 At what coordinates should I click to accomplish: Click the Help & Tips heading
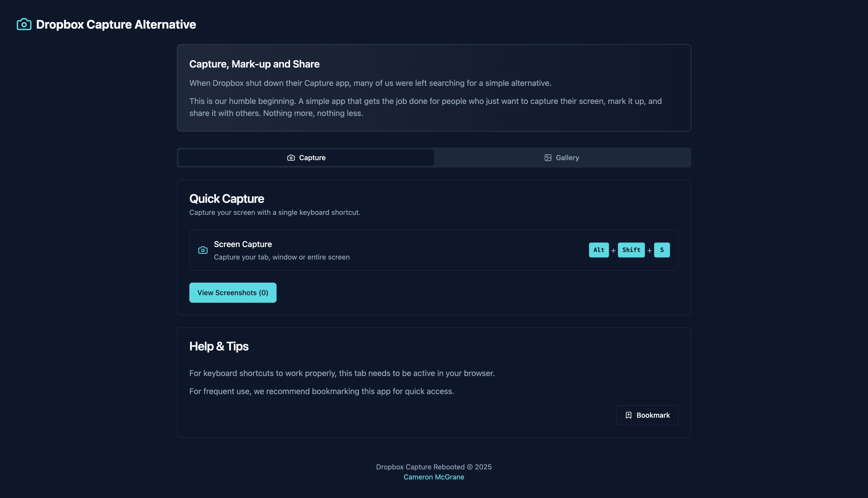tap(219, 346)
